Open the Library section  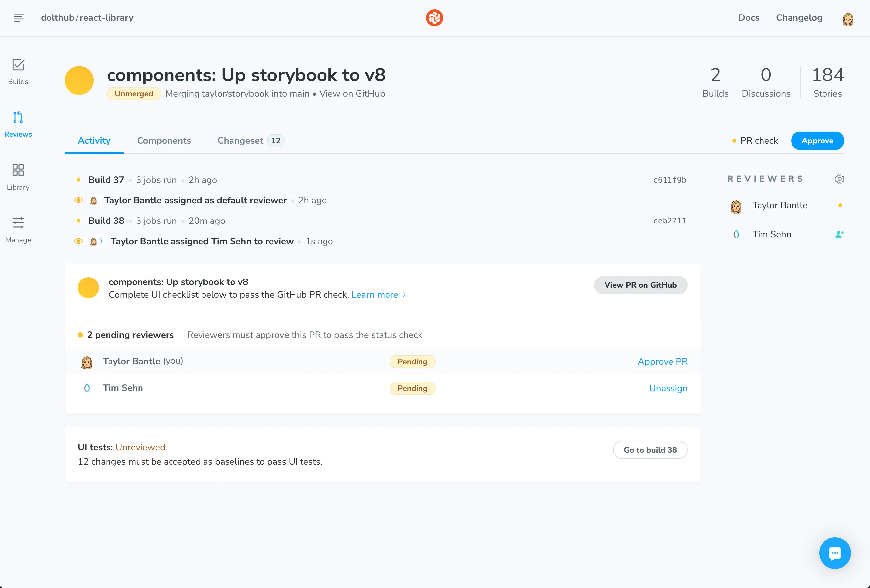pyautogui.click(x=18, y=177)
